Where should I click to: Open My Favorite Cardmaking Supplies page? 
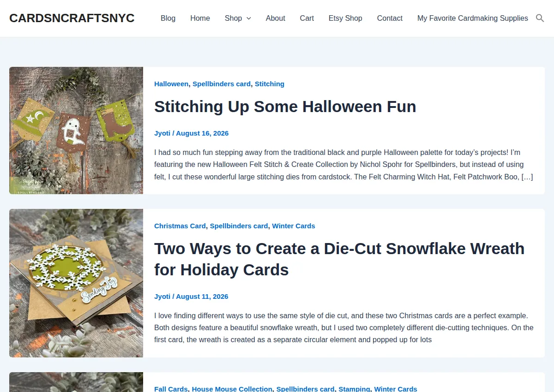point(473,18)
